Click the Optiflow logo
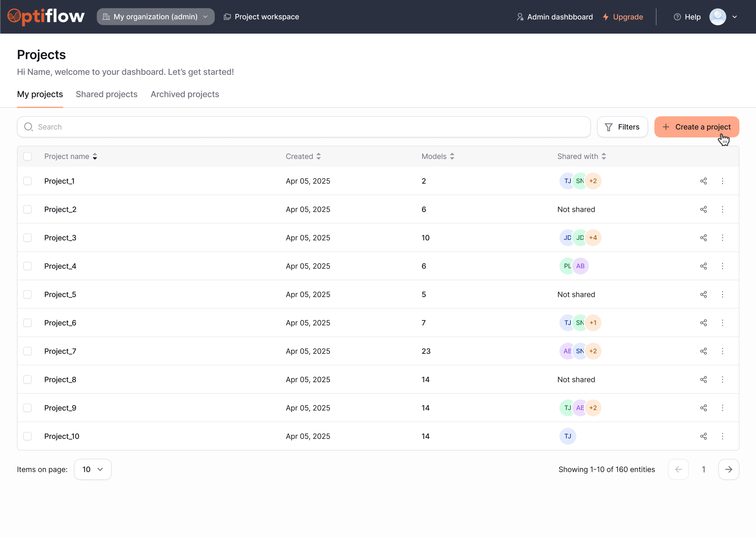 (x=46, y=16)
